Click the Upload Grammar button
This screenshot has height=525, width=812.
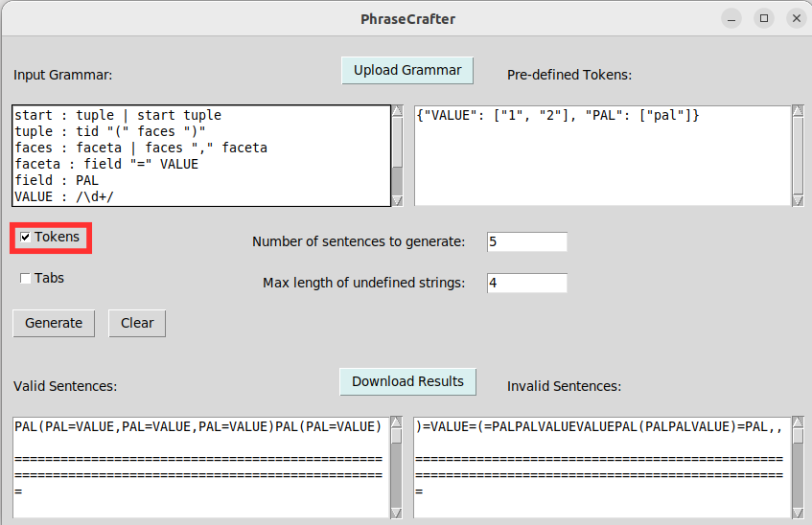point(407,70)
